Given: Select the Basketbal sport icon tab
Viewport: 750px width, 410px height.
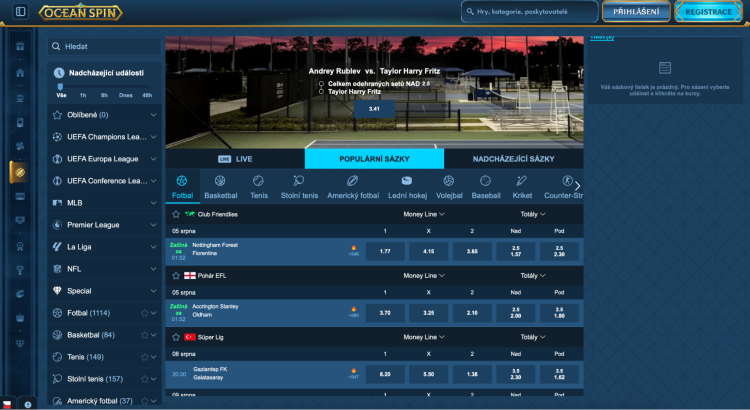Looking at the screenshot, I should [x=221, y=187].
